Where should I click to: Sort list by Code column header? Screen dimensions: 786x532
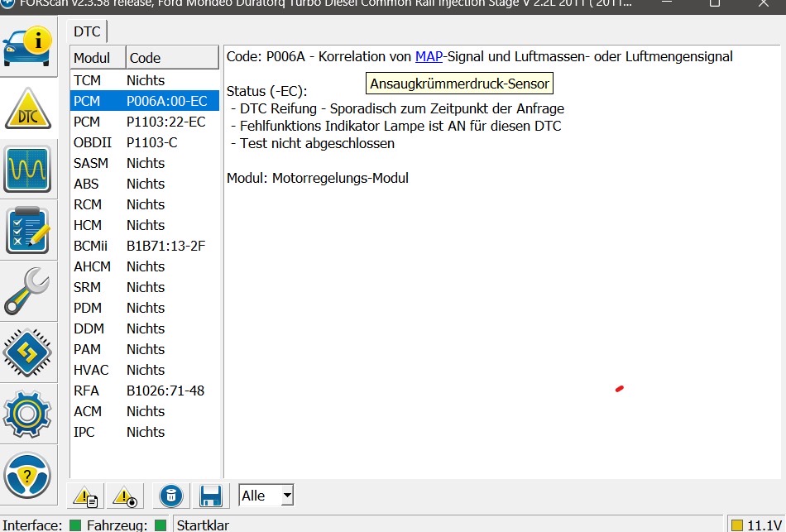click(171, 58)
